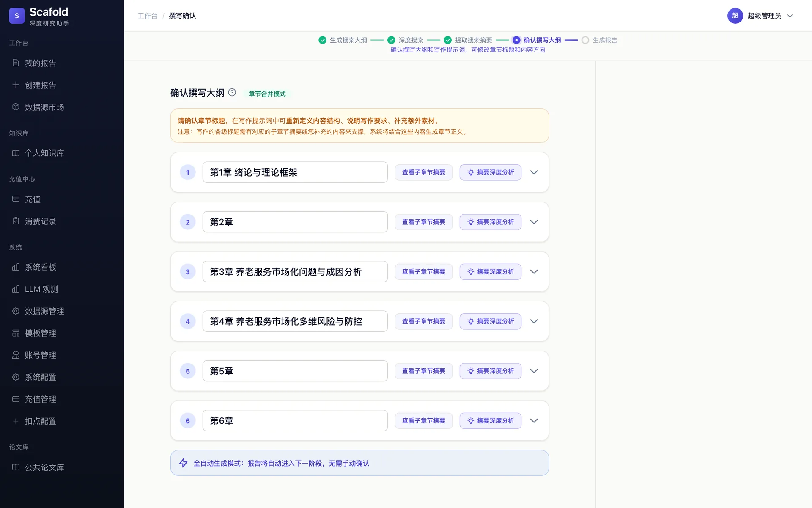
Task: Expand chapter 2 card with chevron
Action: pos(534,222)
